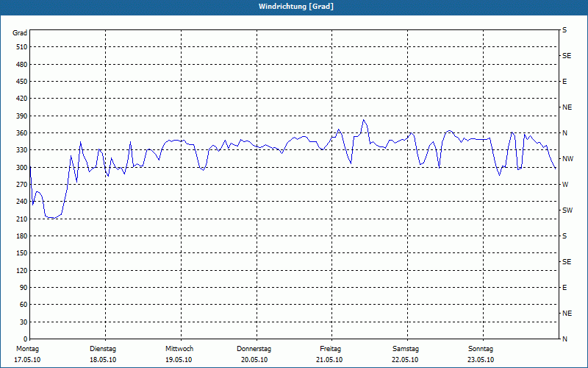Select the 480 y-axis value

(x=22, y=65)
